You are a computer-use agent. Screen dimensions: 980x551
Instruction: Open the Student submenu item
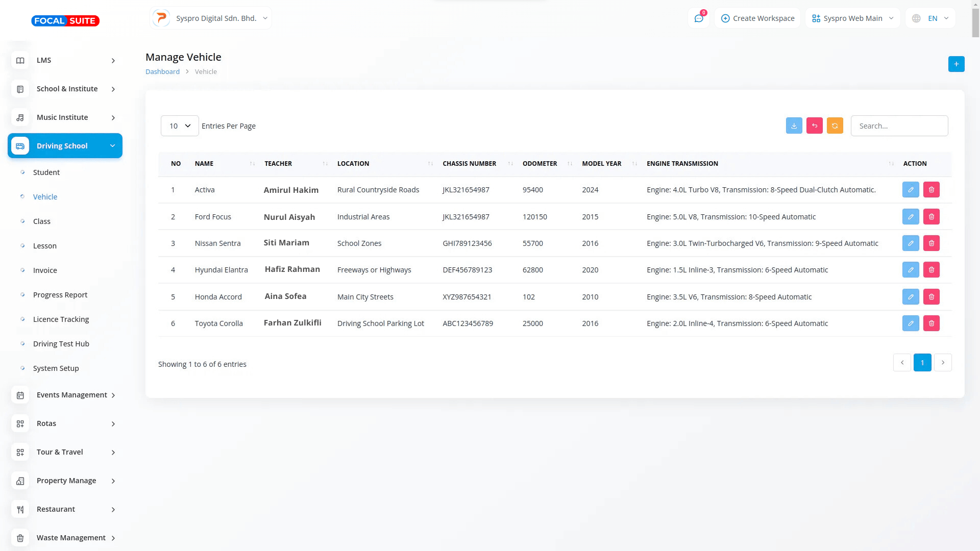[46, 172]
